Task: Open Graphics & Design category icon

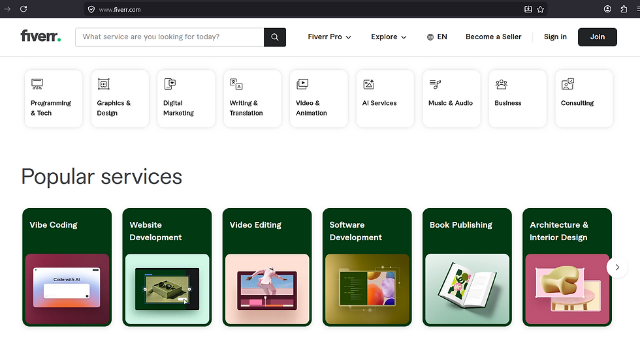Action: tap(104, 84)
